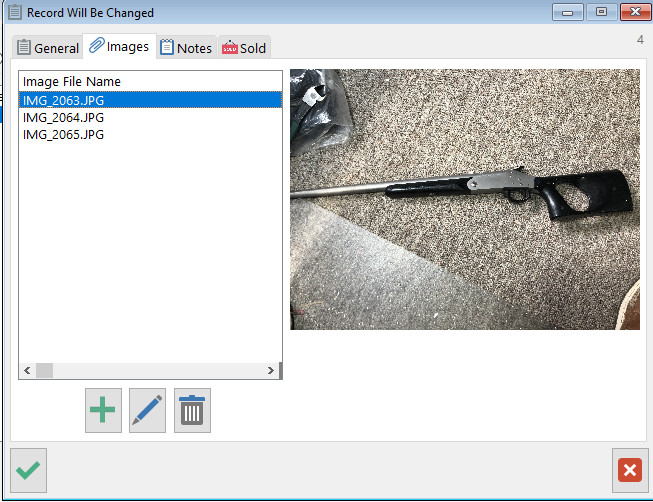
Task: Edit the selected image using the pencil button
Action: click(x=147, y=410)
